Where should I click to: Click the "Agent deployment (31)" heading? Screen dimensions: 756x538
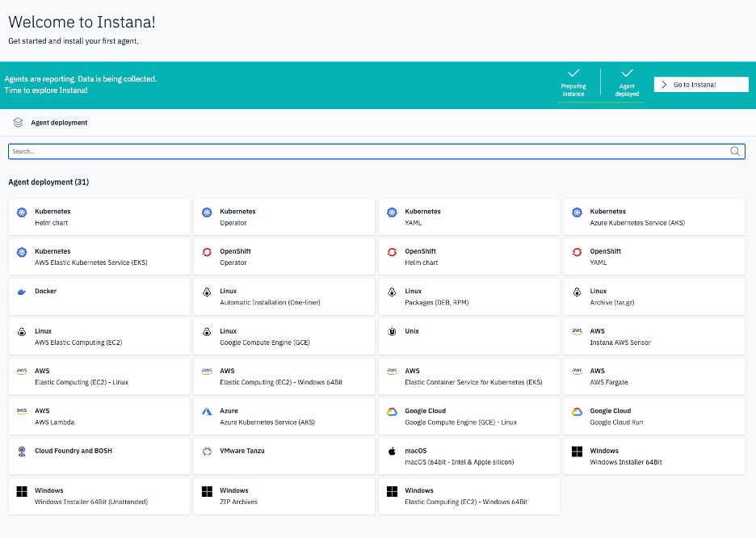point(48,182)
